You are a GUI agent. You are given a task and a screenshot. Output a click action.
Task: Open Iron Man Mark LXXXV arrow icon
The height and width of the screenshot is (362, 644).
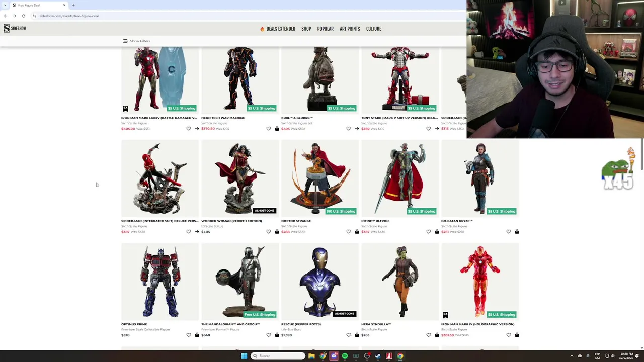click(197, 129)
